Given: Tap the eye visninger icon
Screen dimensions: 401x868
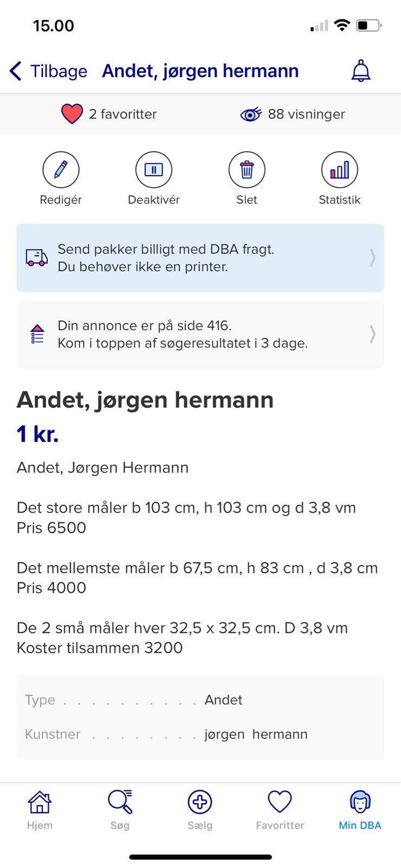Looking at the screenshot, I should click(250, 114).
